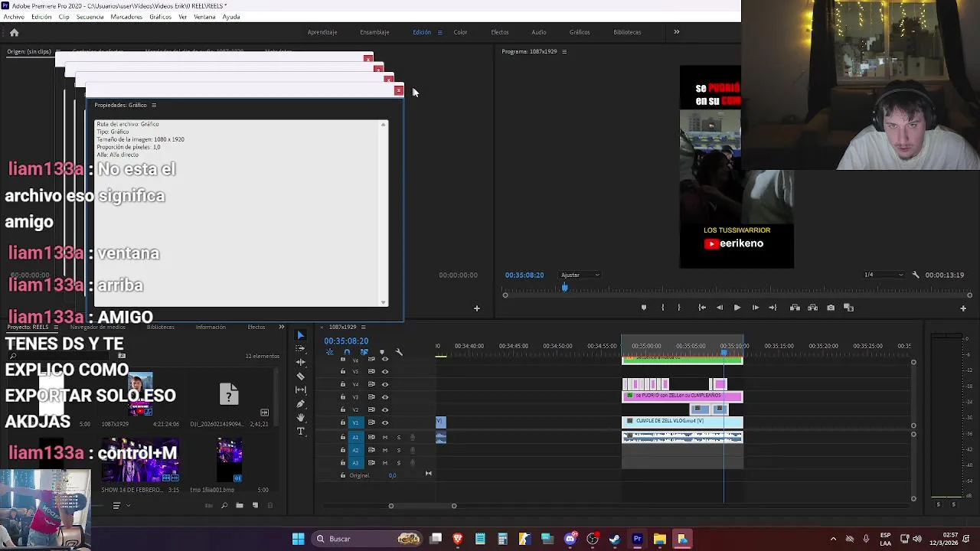Select the Hand tool
980x551 pixels.
300,417
